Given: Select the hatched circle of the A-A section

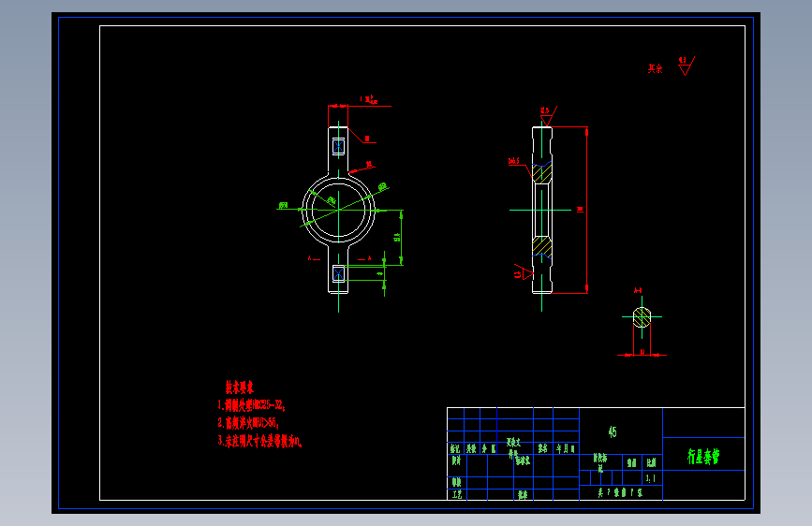Looking at the screenshot, I should 642,317.
